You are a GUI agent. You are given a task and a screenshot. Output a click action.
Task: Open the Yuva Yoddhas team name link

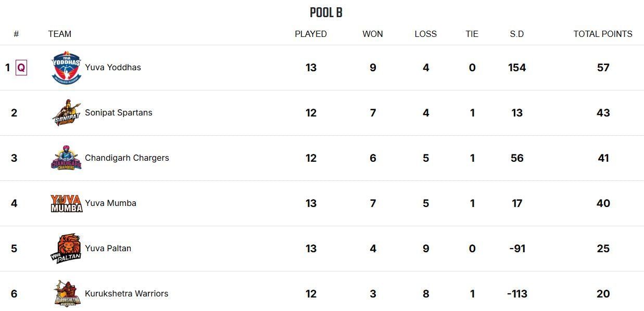coord(113,68)
